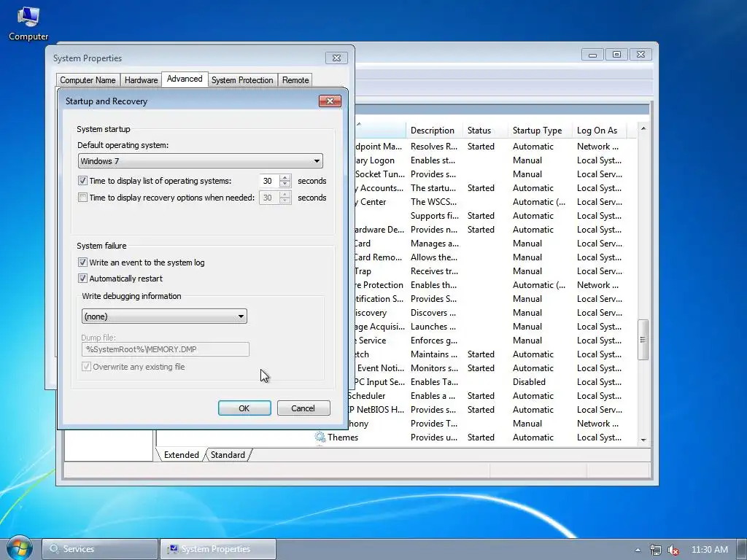
Task: Switch to Services taskbar button
Action: [100, 549]
